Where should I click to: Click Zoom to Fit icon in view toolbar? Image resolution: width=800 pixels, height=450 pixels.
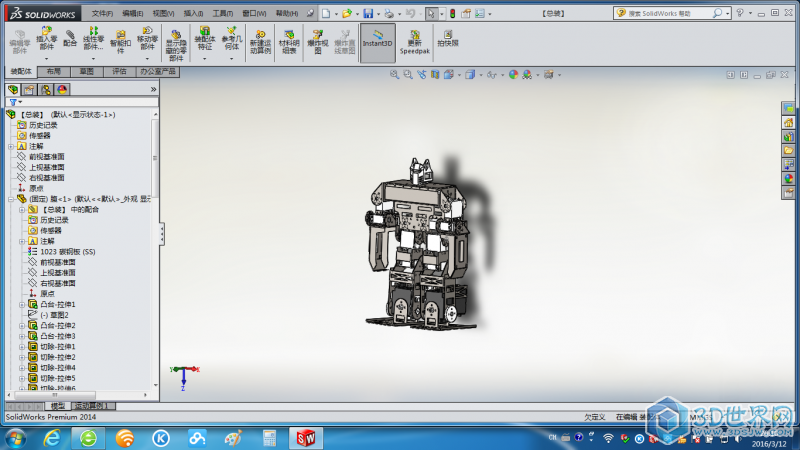[x=394, y=74]
